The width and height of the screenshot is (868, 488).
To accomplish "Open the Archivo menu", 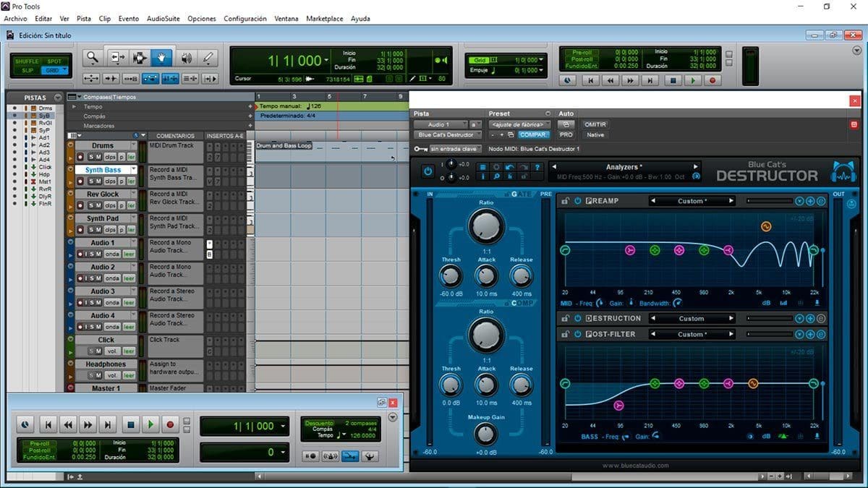I will [16, 18].
